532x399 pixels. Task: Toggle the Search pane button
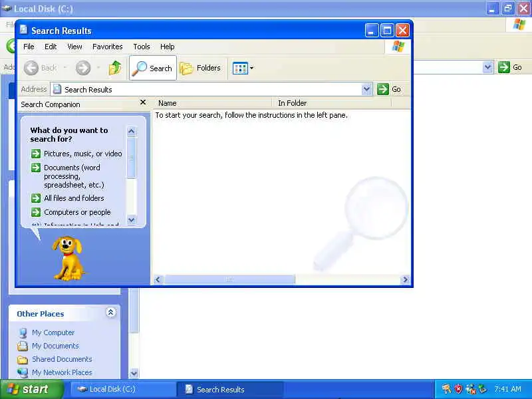(153, 68)
